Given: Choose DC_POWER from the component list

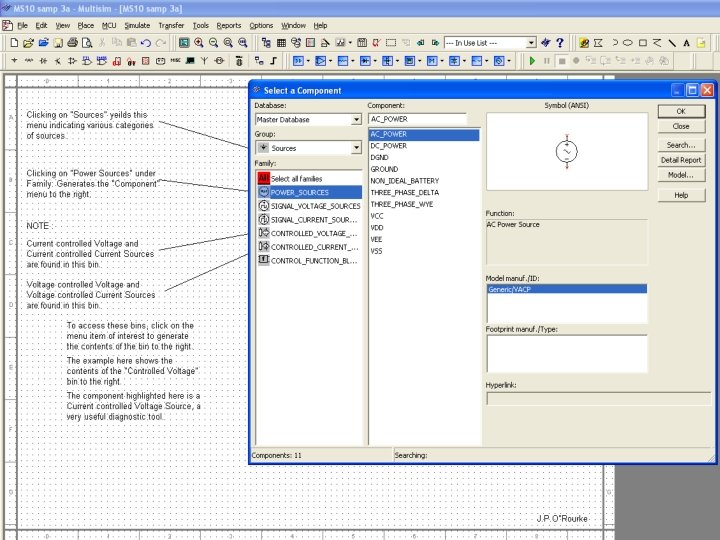Looking at the screenshot, I should (388, 145).
